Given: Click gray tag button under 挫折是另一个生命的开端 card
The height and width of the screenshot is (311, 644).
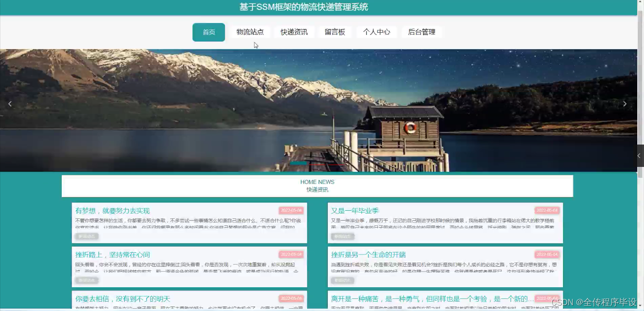Looking at the screenshot, I should [x=343, y=280].
